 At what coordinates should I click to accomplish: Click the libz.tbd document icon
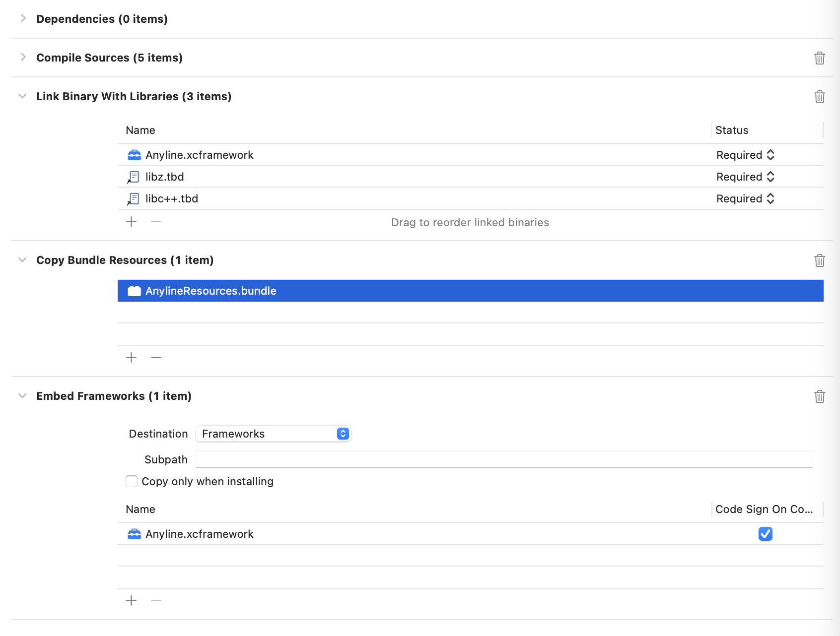coord(133,177)
